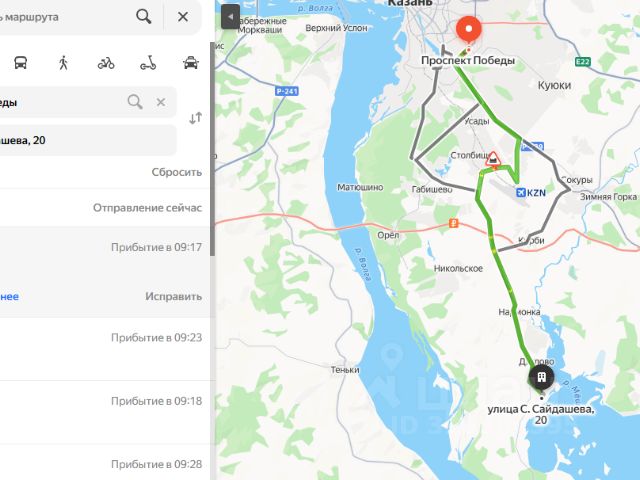Swap start and destination points
Viewport: 640px width, 480px height.
(196, 118)
